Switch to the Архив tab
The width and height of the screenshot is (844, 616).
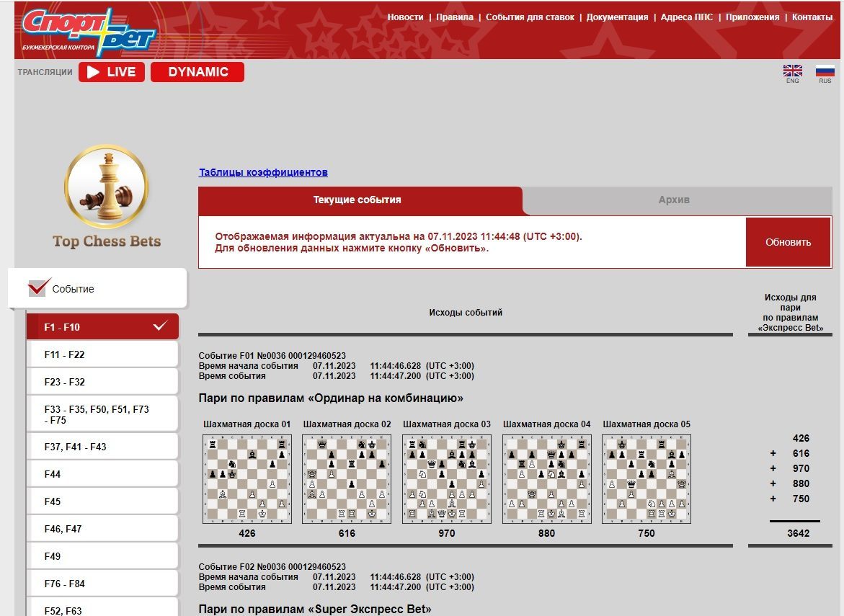tap(674, 200)
